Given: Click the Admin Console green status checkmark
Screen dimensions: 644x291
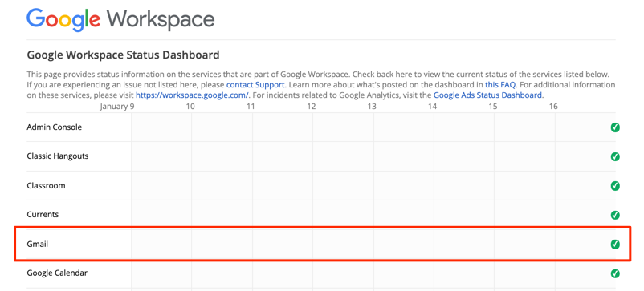Looking at the screenshot, I should [x=615, y=127].
